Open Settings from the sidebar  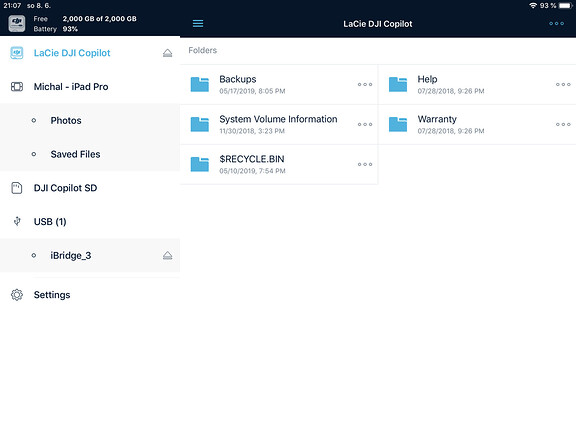point(90,295)
